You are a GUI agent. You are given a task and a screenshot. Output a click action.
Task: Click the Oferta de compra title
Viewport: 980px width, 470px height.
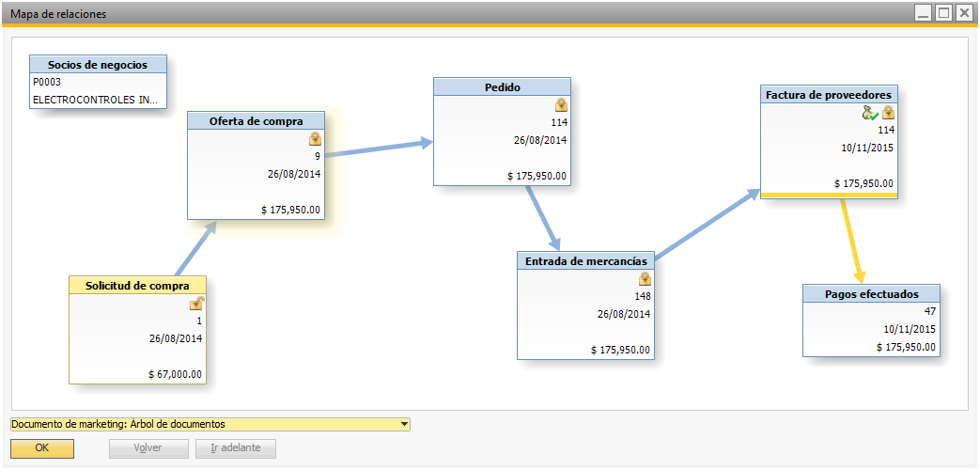(x=256, y=120)
